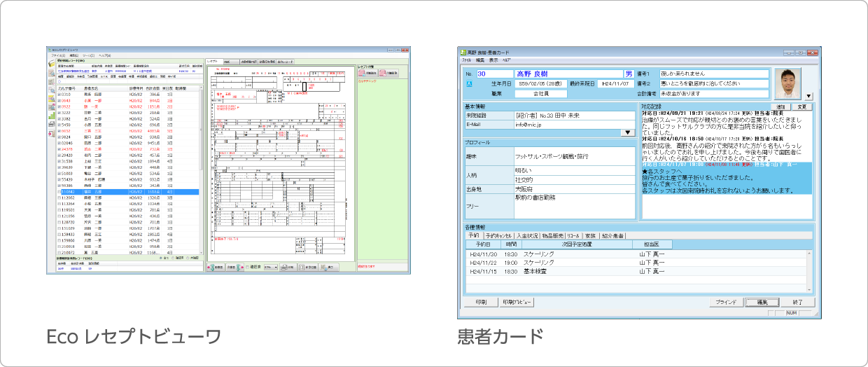This screenshot has width=868, height=367.
Task: Toggle the 確認済 checkbox under receipt preview
Action: tap(247, 267)
